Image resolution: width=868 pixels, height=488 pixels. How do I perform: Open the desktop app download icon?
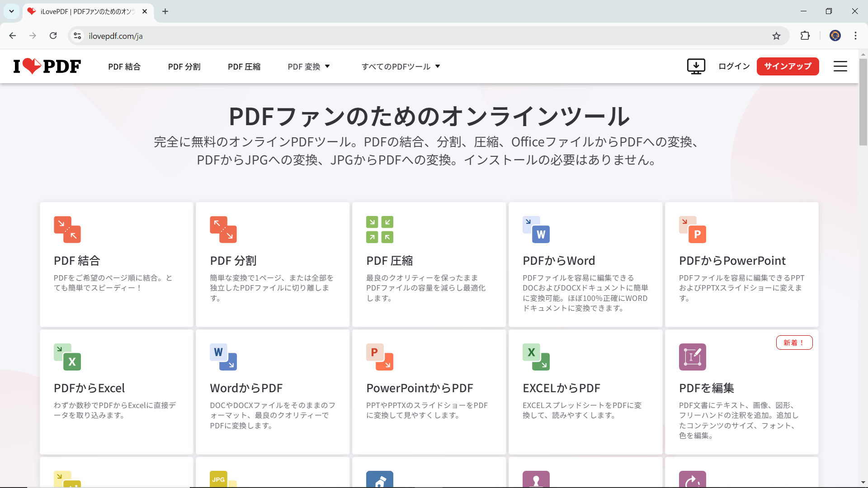[x=696, y=66]
